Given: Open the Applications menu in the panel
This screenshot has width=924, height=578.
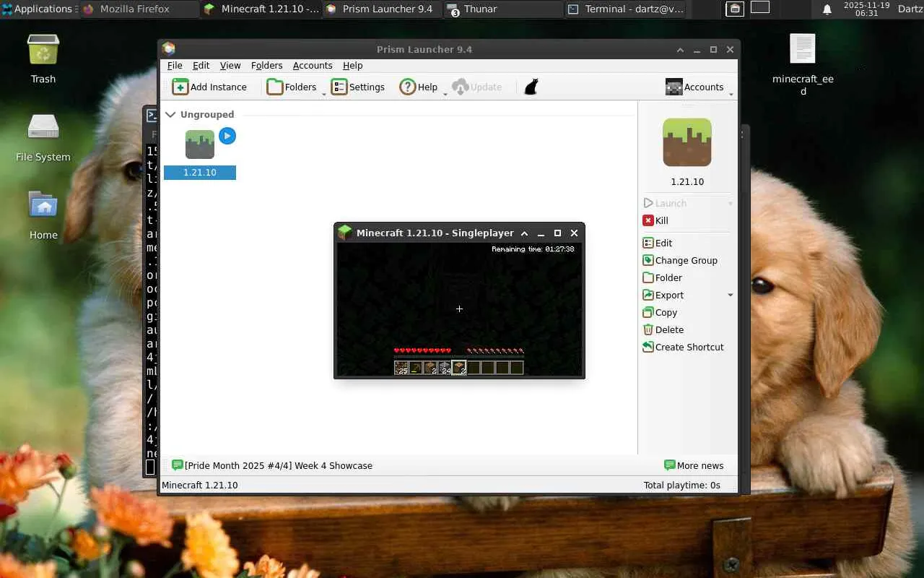Looking at the screenshot, I should coord(40,9).
